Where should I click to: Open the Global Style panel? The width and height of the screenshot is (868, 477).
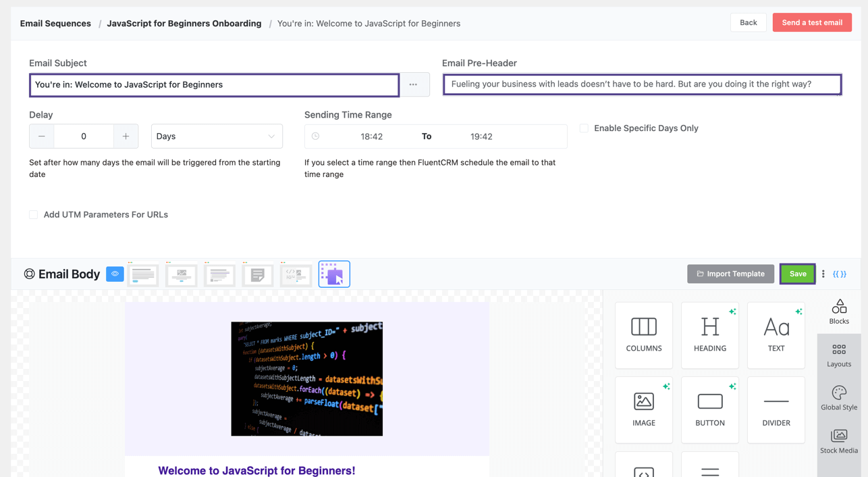839,397
